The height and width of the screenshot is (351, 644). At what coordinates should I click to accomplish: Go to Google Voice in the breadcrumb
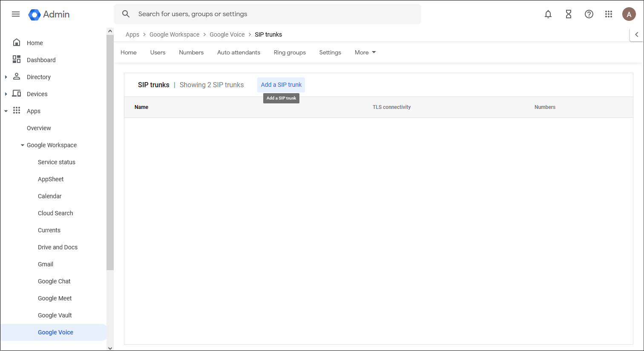[227, 34]
